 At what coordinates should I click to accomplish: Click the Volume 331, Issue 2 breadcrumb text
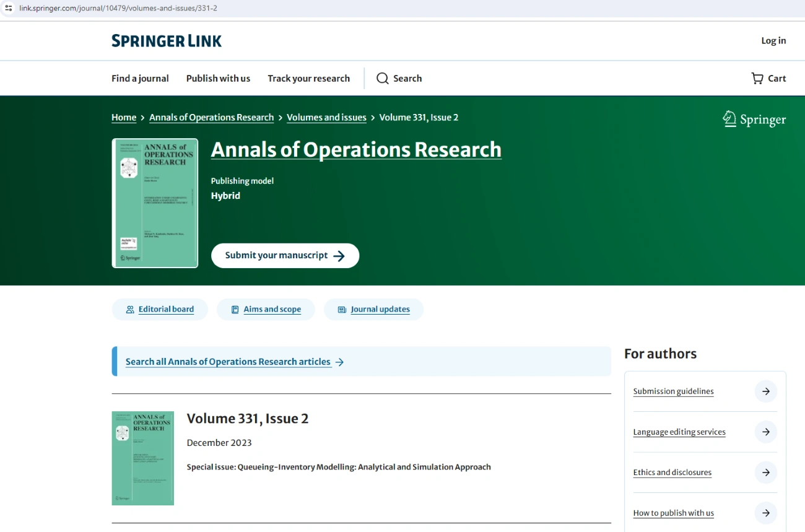419,117
